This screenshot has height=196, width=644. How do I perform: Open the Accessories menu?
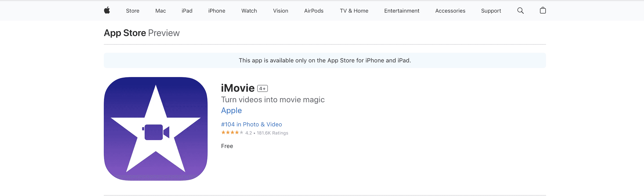(450, 11)
